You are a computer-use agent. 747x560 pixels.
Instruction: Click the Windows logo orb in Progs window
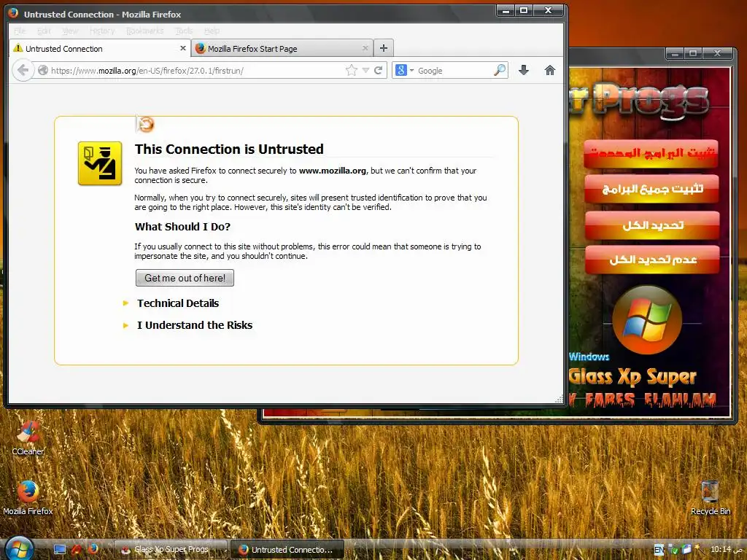(647, 319)
